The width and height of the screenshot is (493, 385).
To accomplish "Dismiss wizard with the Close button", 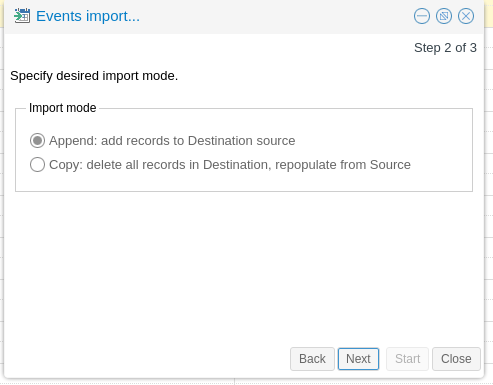I will click(456, 359).
